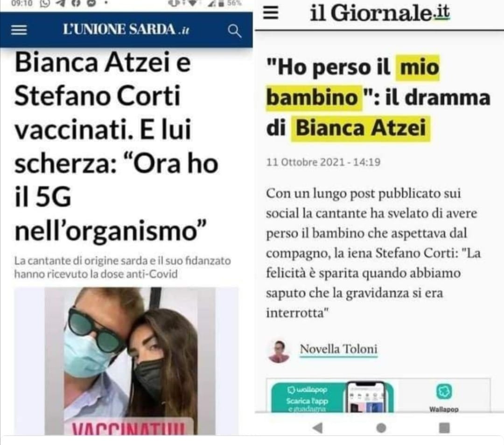
Task: Click the L'Unione Sarda logo
Action: pos(126,30)
